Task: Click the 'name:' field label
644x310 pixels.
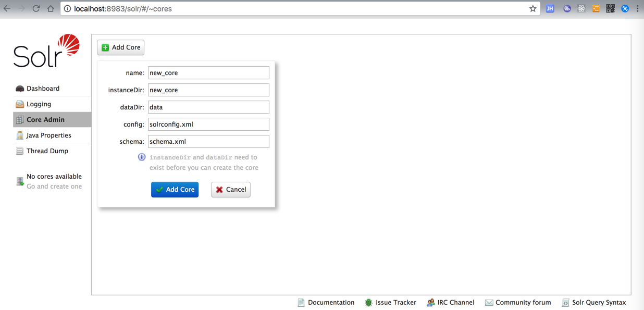Action: click(x=135, y=73)
